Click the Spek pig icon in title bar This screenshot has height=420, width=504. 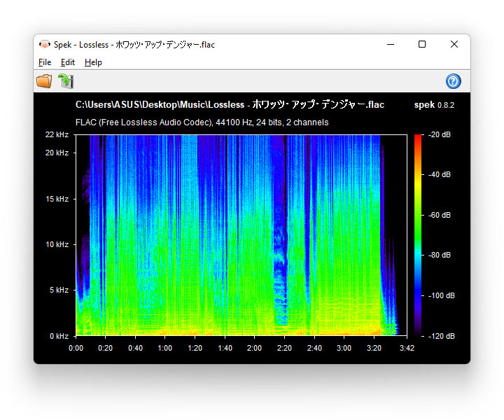click(45, 44)
